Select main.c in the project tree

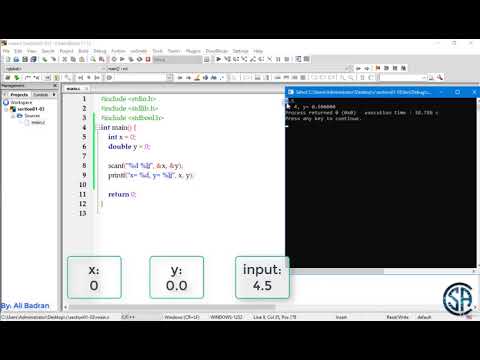click(x=38, y=122)
